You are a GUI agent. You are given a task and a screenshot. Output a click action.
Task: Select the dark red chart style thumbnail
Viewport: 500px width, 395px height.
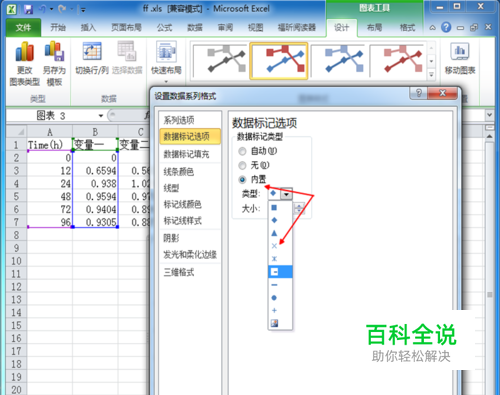(397, 61)
